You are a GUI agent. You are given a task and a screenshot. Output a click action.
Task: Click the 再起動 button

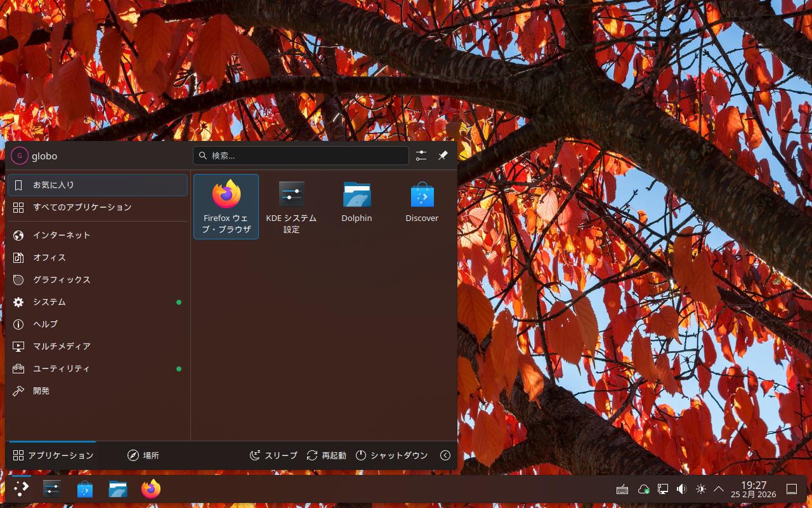tap(327, 455)
